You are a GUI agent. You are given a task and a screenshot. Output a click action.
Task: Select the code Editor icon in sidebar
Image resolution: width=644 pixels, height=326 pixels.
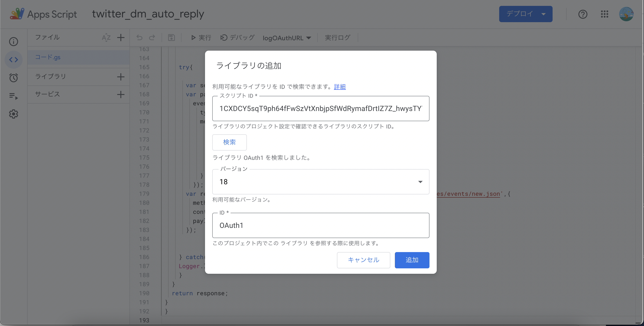tap(14, 60)
